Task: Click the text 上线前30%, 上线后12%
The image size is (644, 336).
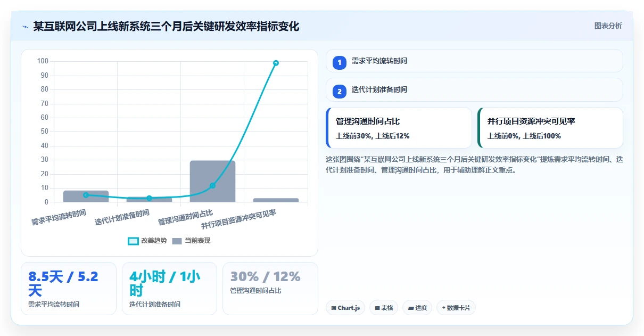Action: point(373,136)
